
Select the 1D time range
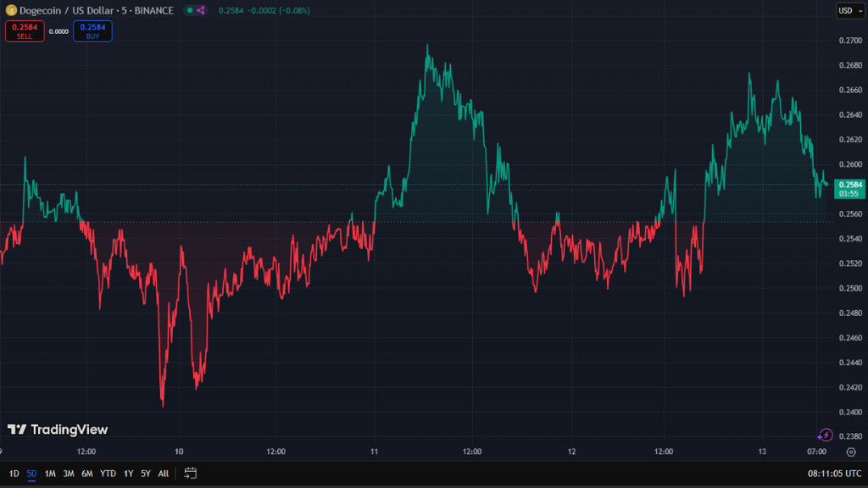coord(14,474)
